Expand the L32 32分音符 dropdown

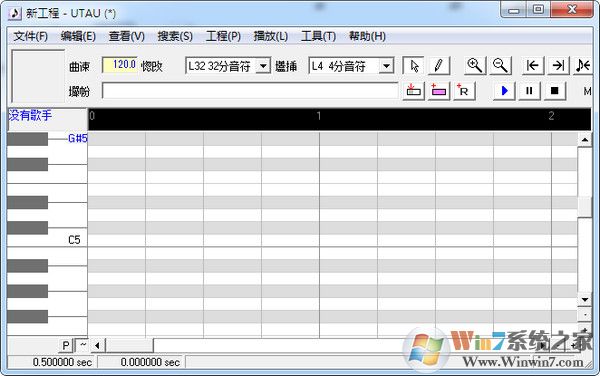(x=263, y=66)
